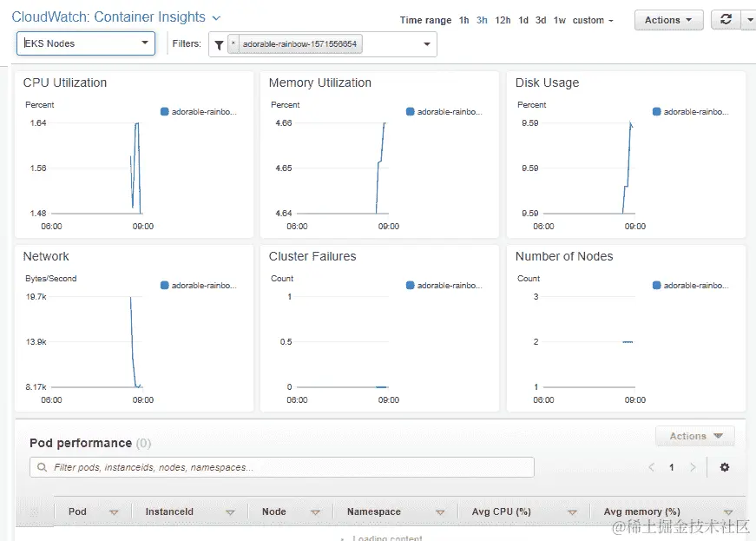Click the InstanceId column header
The height and width of the screenshot is (541, 756).
pos(169,511)
